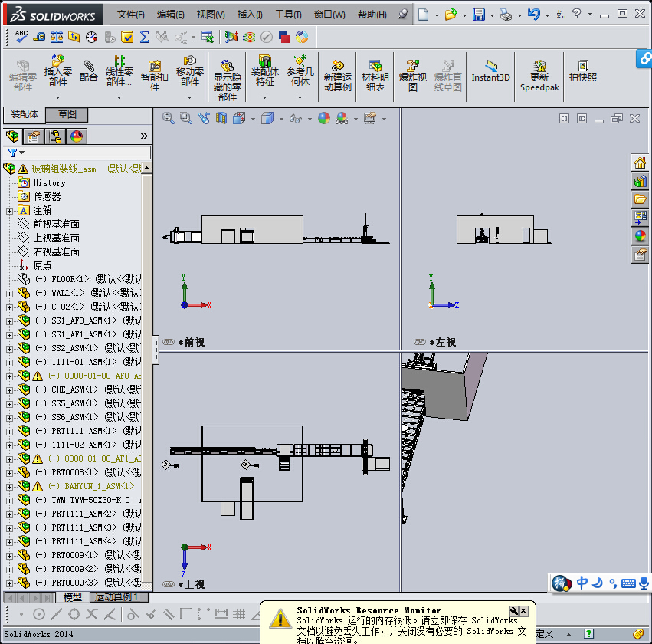This screenshot has width=652, height=644.
Task: Expand the SS1_AF0_ASM<1> node
Action: 9,321
